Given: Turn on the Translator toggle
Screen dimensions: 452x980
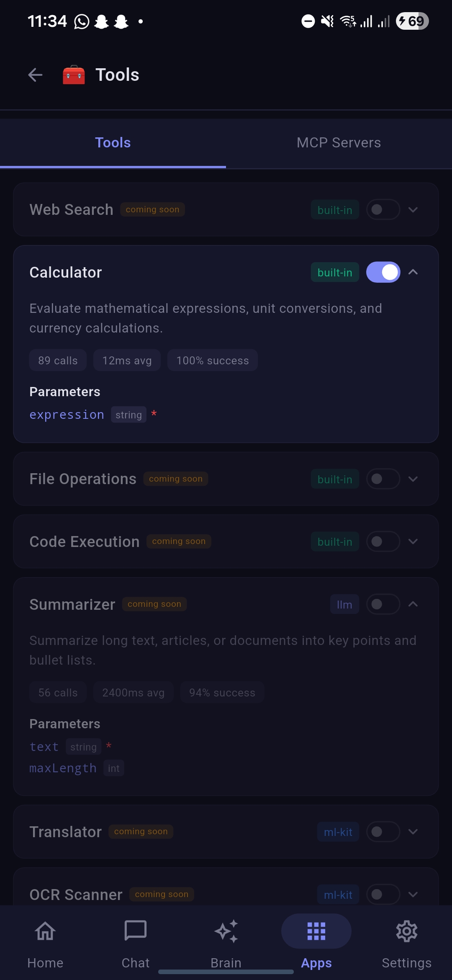Looking at the screenshot, I should tap(383, 832).
